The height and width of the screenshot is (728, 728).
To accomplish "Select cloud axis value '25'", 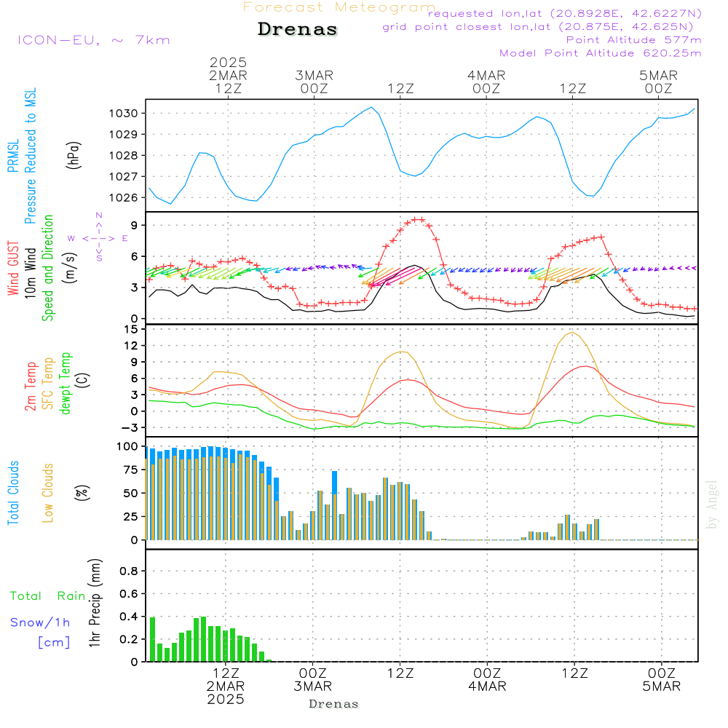I will pyautogui.click(x=130, y=517).
